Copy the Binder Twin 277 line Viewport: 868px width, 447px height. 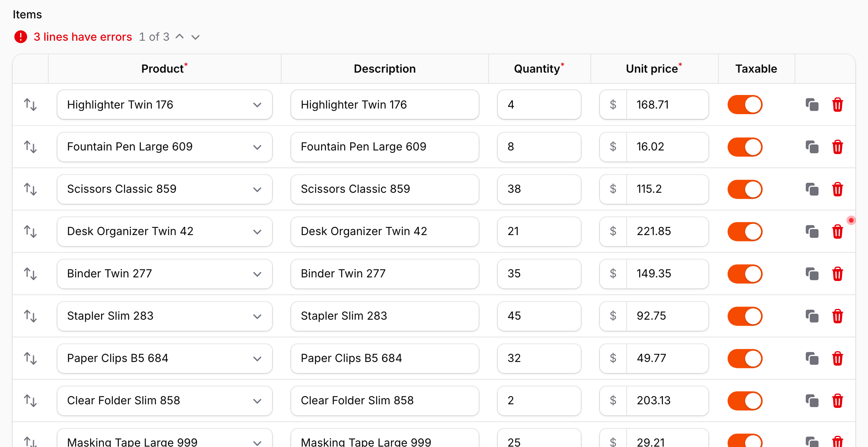click(x=812, y=274)
